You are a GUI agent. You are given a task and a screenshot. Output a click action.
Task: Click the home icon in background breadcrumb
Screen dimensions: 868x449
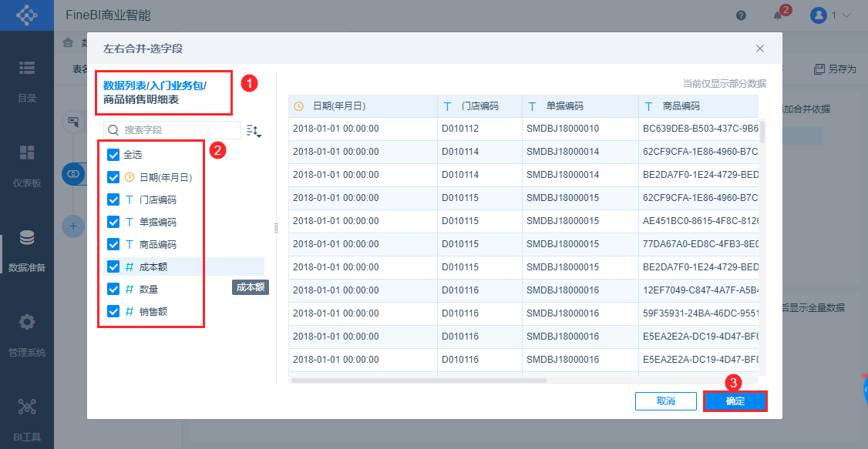pyautogui.click(x=68, y=42)
